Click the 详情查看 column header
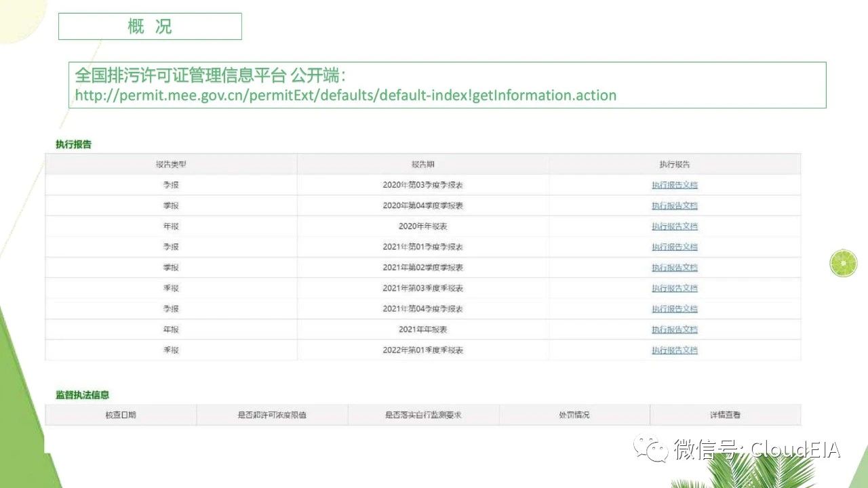 (725, 415)
